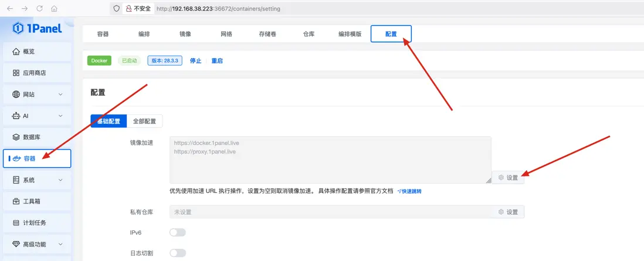Switch to the 存储卷 tab
The image size is (644, 261).
coord(267,34)
